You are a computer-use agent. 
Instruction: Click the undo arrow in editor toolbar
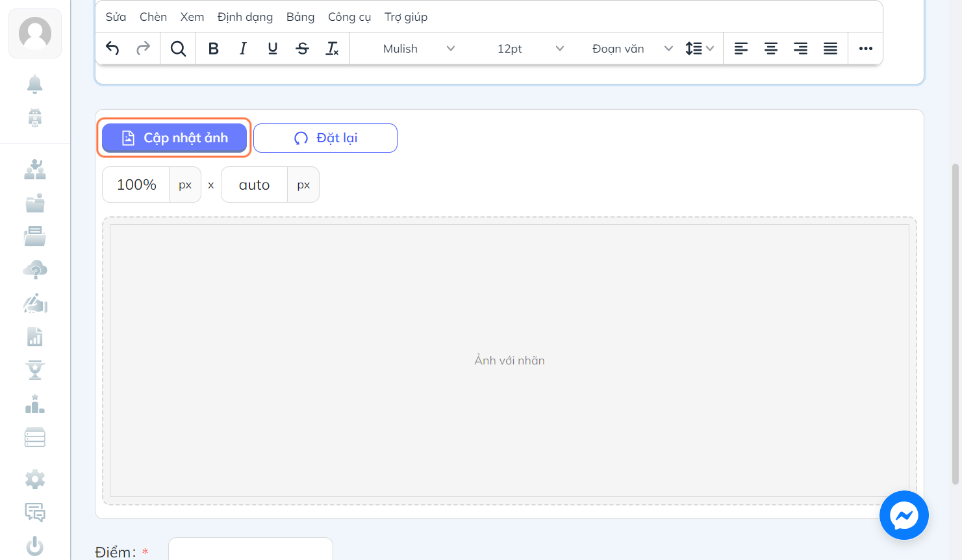coord(112,48)
